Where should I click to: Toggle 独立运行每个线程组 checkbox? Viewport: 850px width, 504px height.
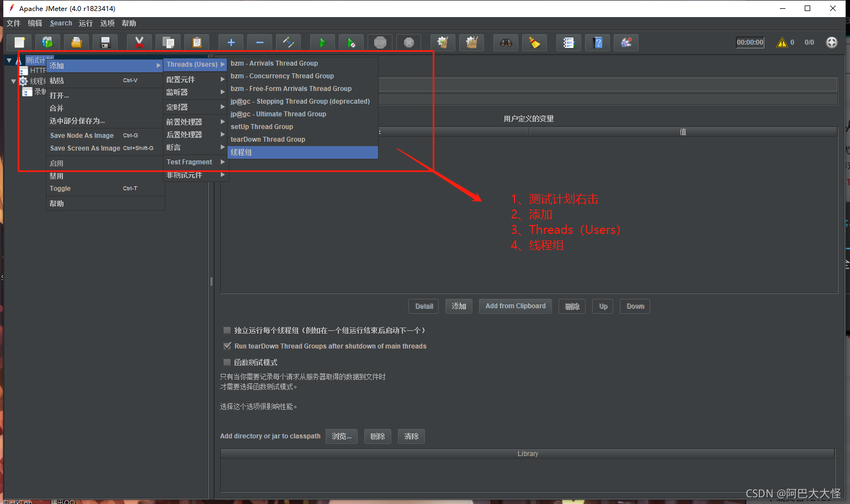pyautogui.click(x=227, y=330)
